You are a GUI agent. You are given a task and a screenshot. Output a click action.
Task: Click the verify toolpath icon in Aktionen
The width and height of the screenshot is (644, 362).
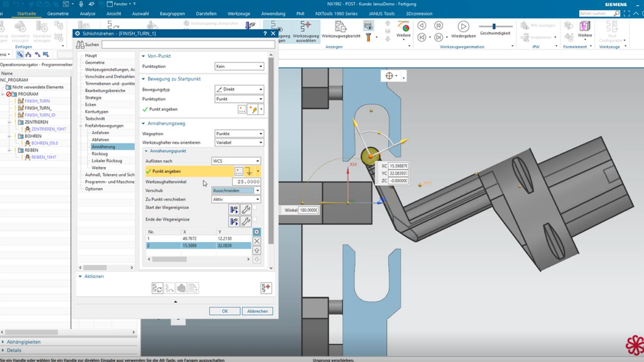pos(181,288)
